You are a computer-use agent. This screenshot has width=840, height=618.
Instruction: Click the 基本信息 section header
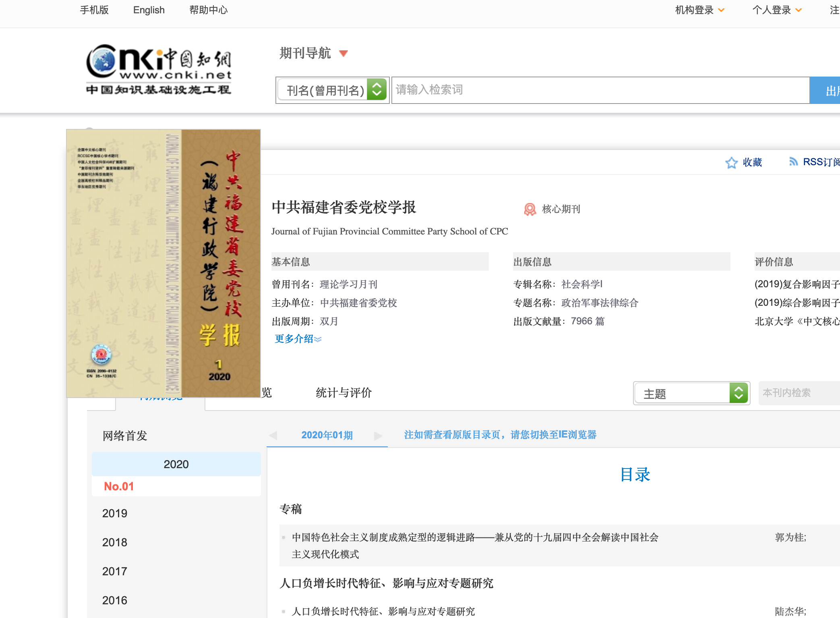(x=380, y=262)
